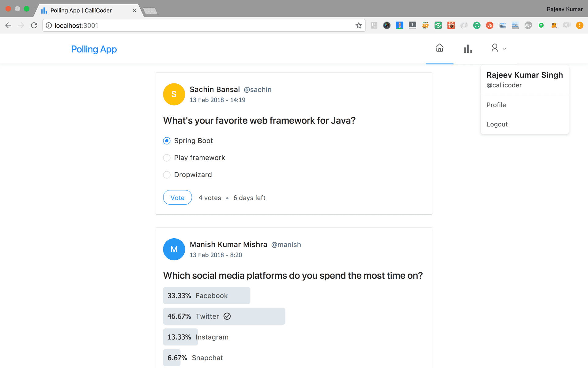Click Logout menu item
The width and height of the screenshot is (588, 368).
click(497, 124)
